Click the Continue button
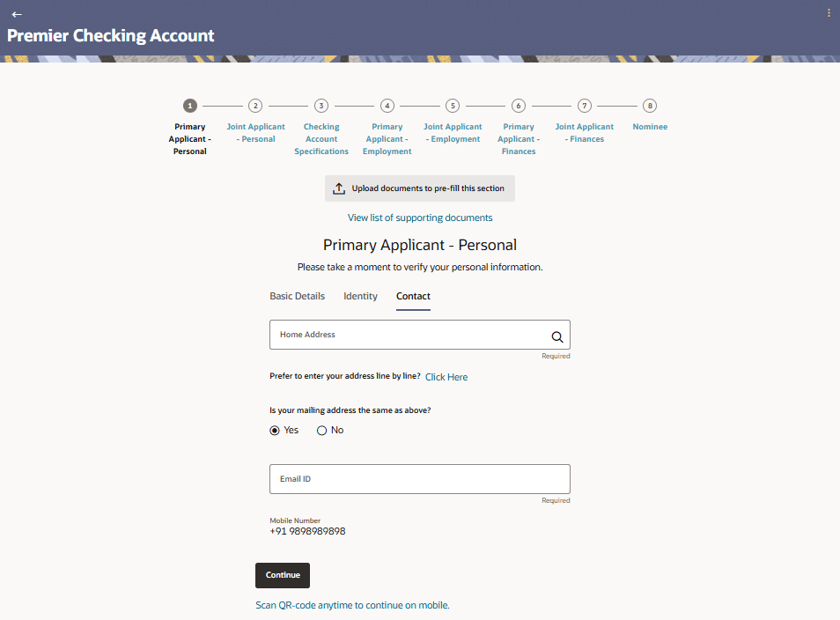Screen dimensions: 840x620 pyautogui.click(x=283, y=575)
